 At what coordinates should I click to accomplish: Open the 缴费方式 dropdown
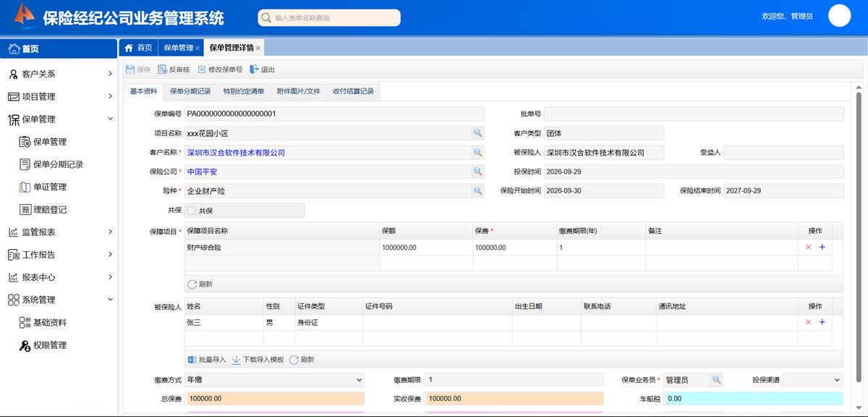[x=274, y=379]
